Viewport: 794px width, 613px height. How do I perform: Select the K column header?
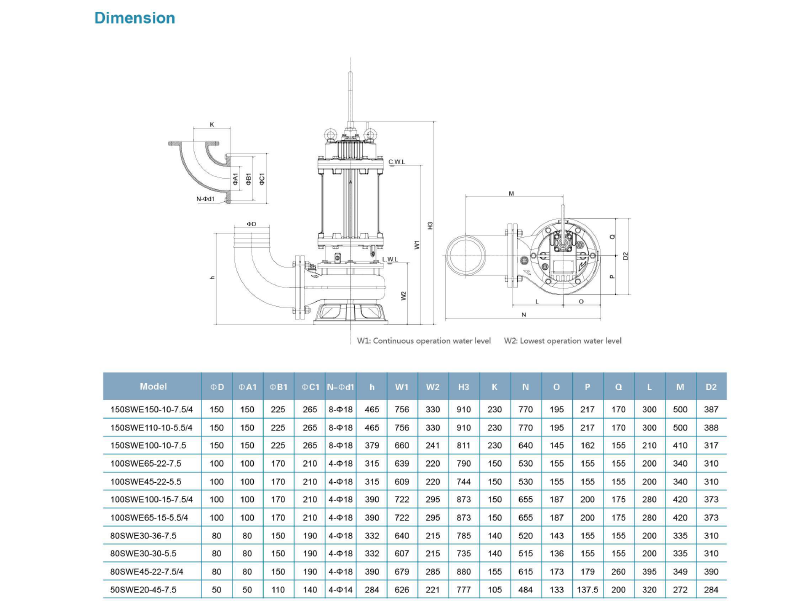[494, 387]
